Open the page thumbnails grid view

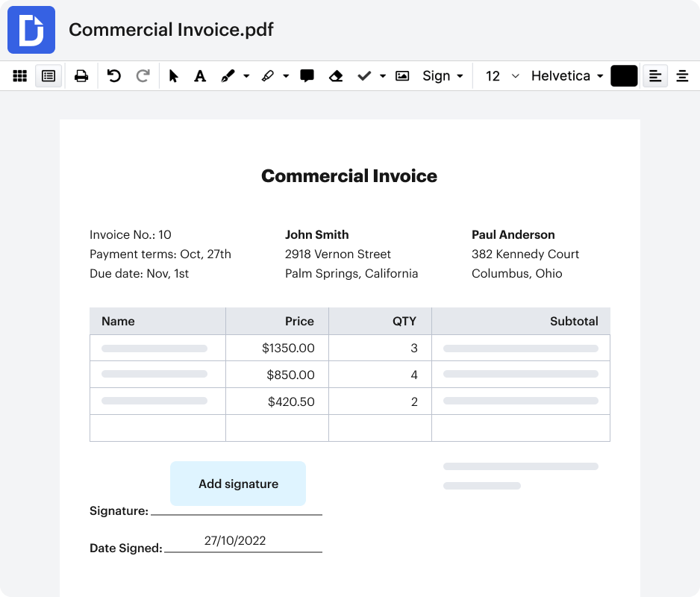19,75
